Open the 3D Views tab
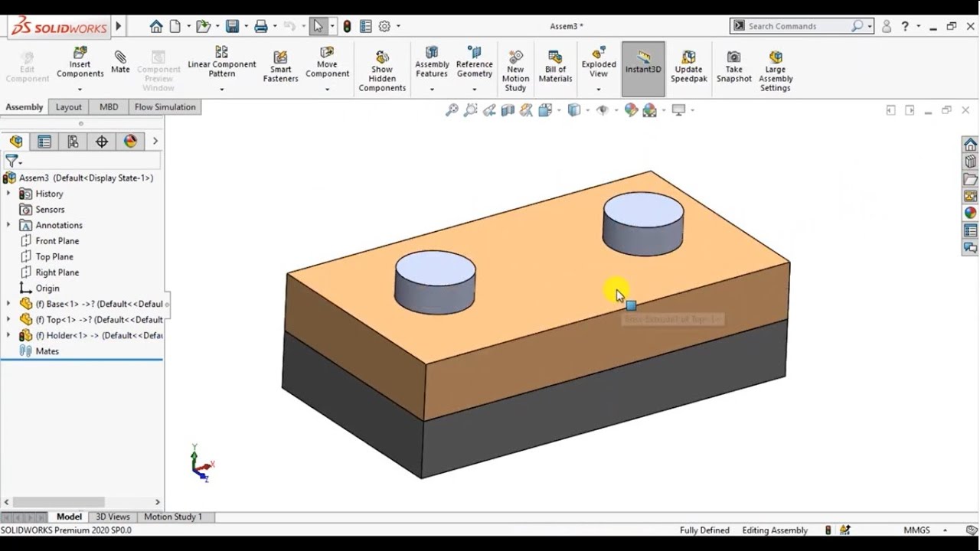 113,517
